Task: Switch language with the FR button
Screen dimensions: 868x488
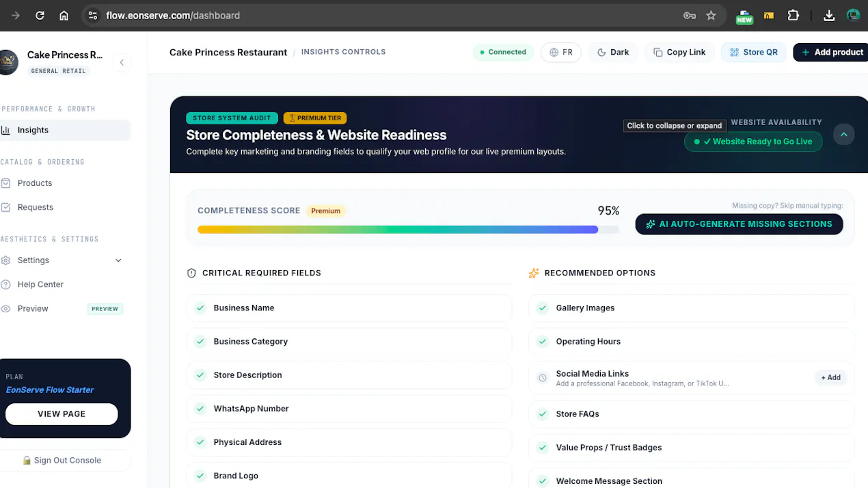Action: point(560,52)
